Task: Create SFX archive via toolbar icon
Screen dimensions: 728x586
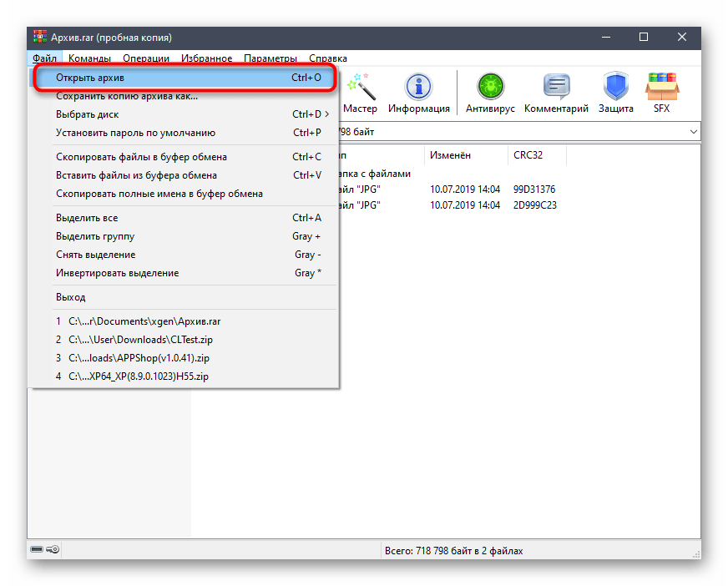Action: (x=661, y=92)
